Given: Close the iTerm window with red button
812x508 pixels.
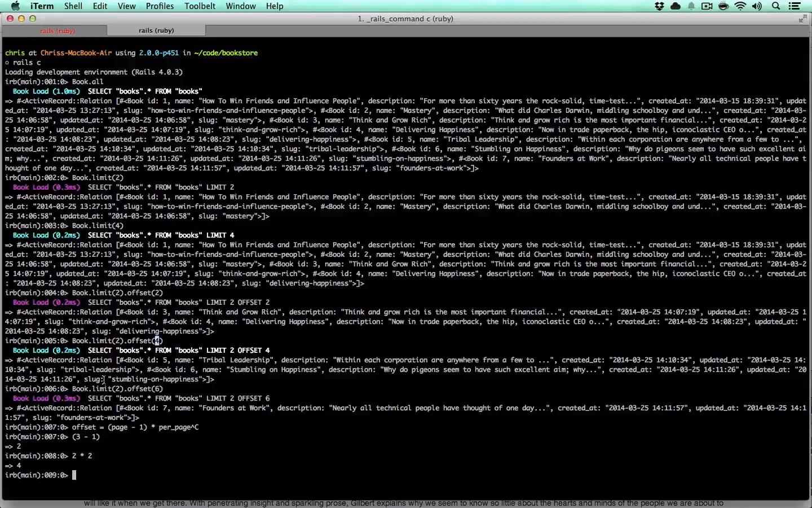Looking at the screenshot, I should pyautogui.click(x=10, y=19).
